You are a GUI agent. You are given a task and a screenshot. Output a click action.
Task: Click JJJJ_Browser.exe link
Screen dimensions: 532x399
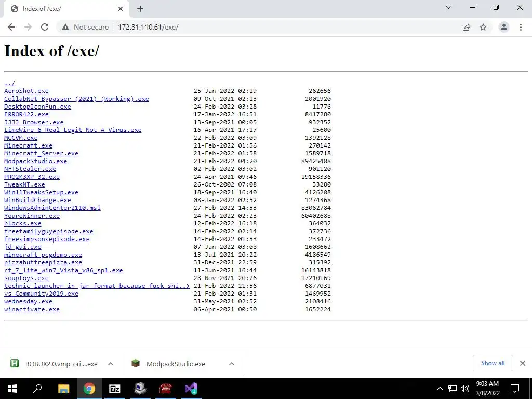point(34,122)
